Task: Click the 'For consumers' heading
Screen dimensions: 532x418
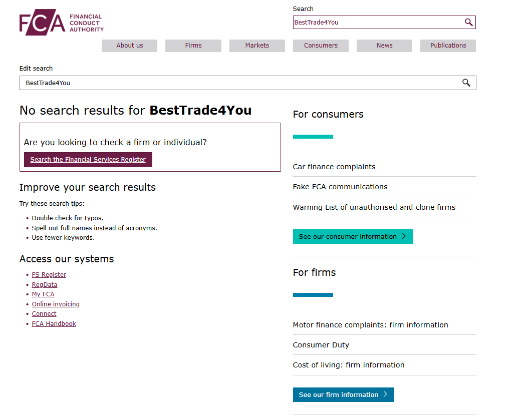Action: pos(328,114)
